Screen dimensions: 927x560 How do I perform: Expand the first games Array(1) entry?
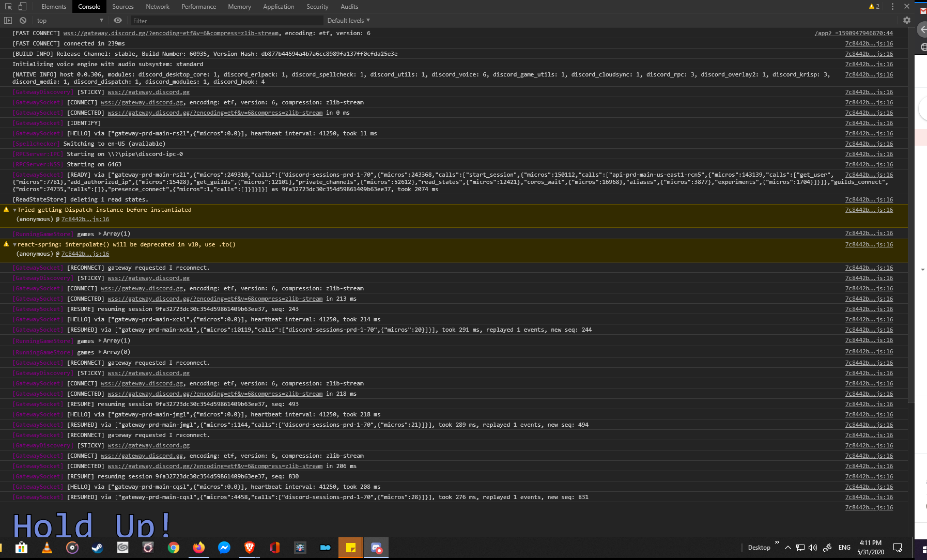[100, 234]
